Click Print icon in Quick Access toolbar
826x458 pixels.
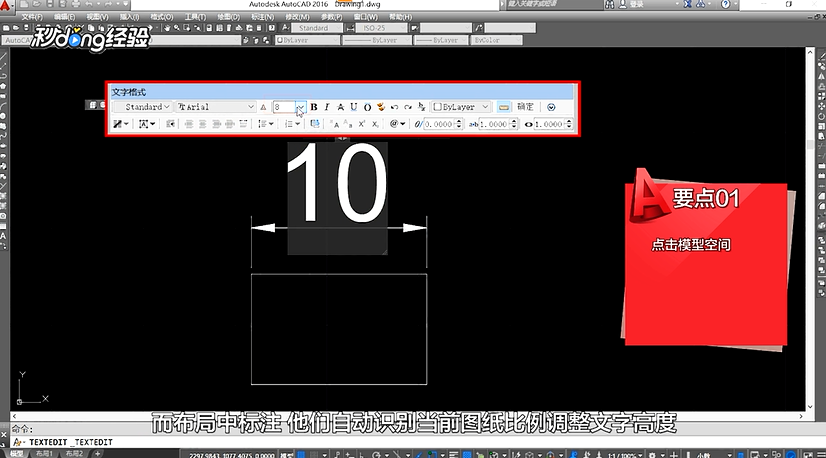pos(76,4)
